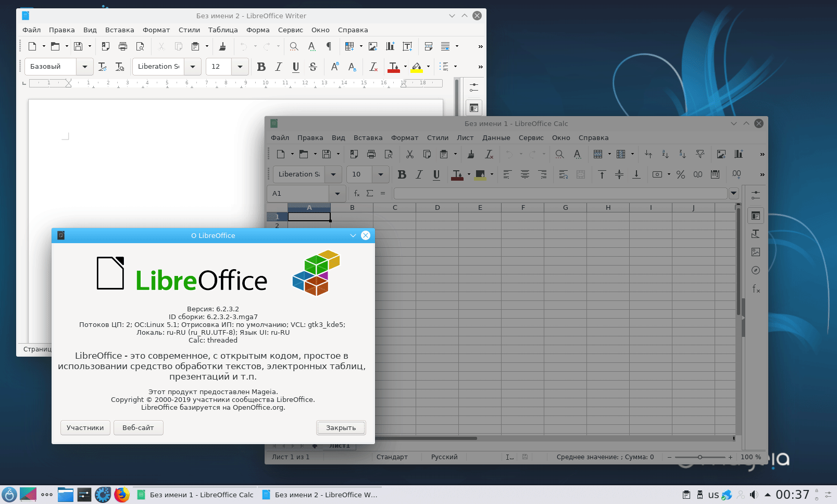The image size is (837, 504).
Task: Open the Вставка menu in Writer
Action: coord(119,30)
